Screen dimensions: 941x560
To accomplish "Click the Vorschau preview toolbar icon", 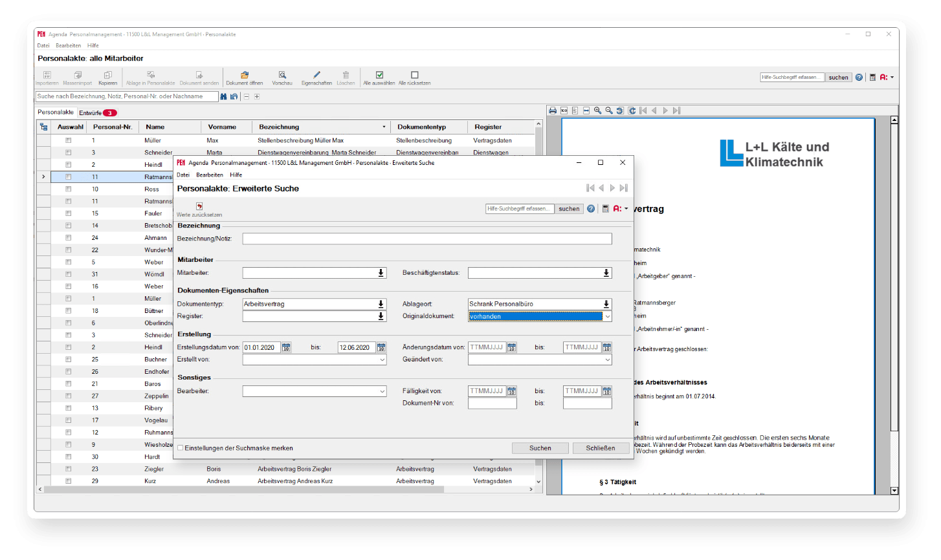I will (x=282, y=75).
